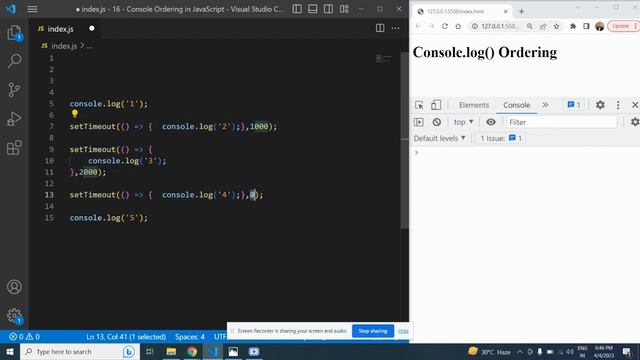Viewport: 640px width, 360px height.
Task: Open the Source Control view
Action: [14, 89]
